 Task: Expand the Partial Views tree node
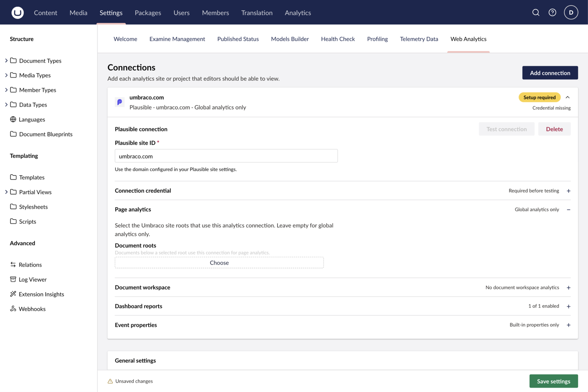coord(6,192)
